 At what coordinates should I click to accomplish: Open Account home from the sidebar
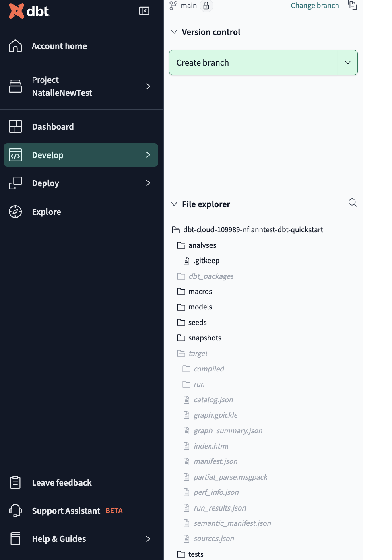(59, 46)
